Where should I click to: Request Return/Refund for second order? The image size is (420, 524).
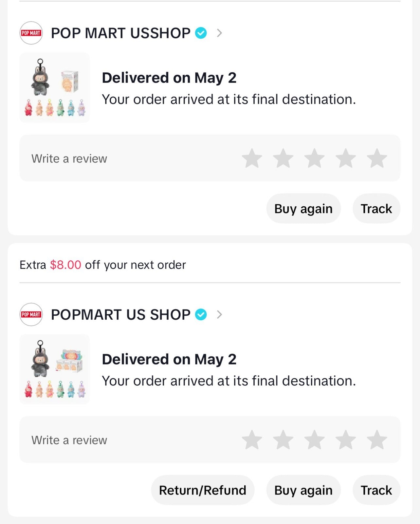pyautogui.click(x=202, y=490)
